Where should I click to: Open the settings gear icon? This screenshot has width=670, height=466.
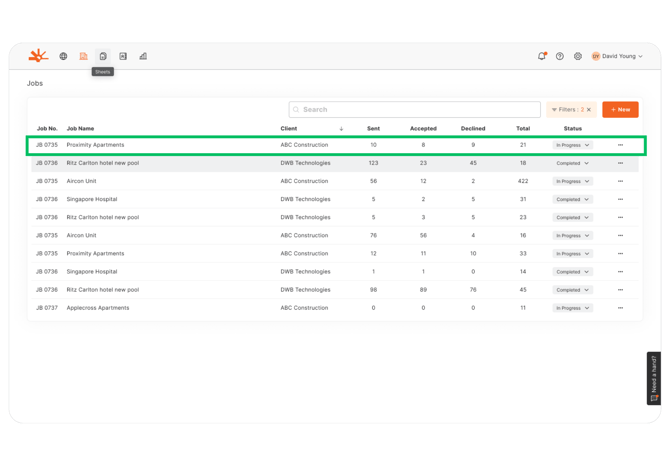point(578,56)
